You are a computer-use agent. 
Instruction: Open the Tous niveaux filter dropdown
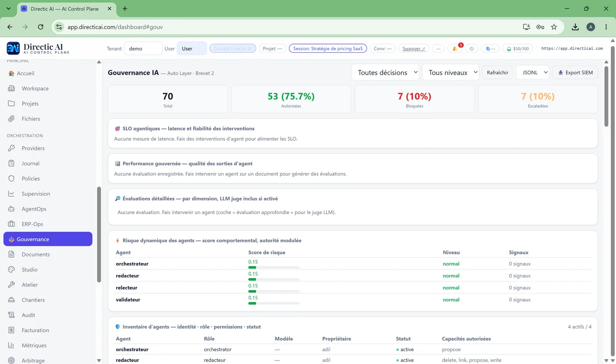coord(451,73)
